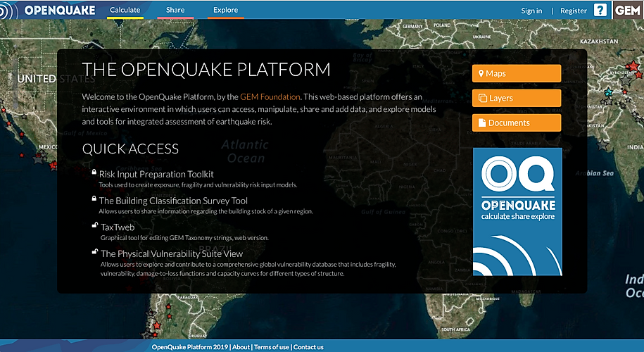Open the About footer link
This screenshot has width=644, height=352.
click(241, 347)
